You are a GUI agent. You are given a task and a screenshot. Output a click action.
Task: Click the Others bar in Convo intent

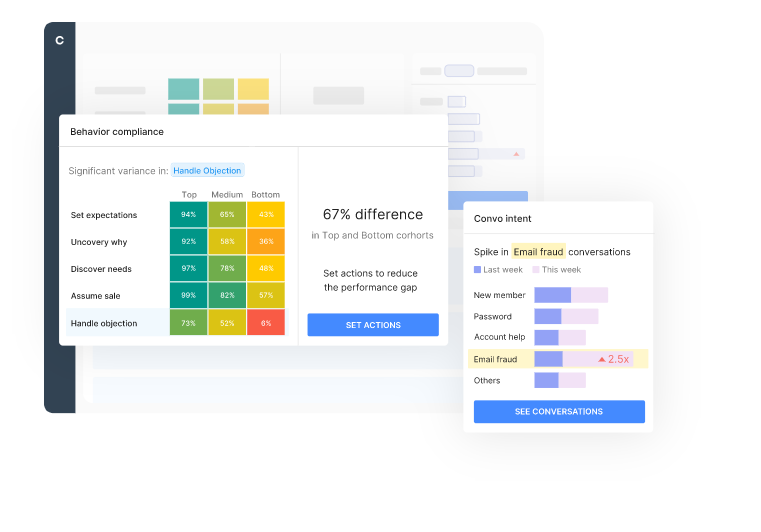(x=560, y=380)
